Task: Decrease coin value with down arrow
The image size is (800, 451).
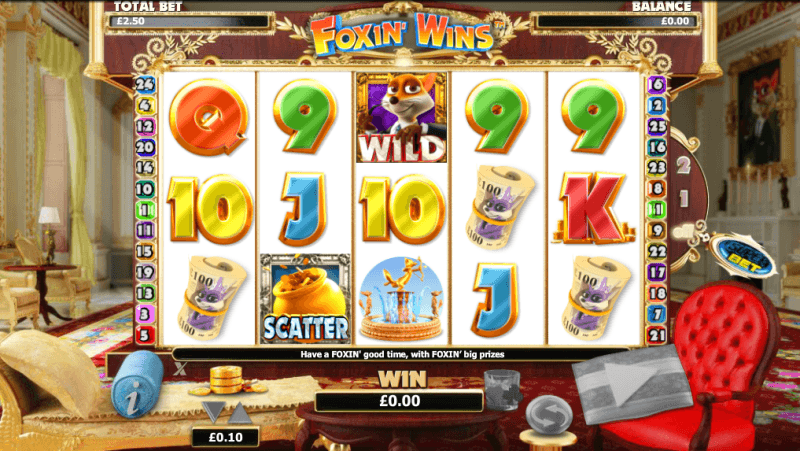Action: tap(214, 412)
